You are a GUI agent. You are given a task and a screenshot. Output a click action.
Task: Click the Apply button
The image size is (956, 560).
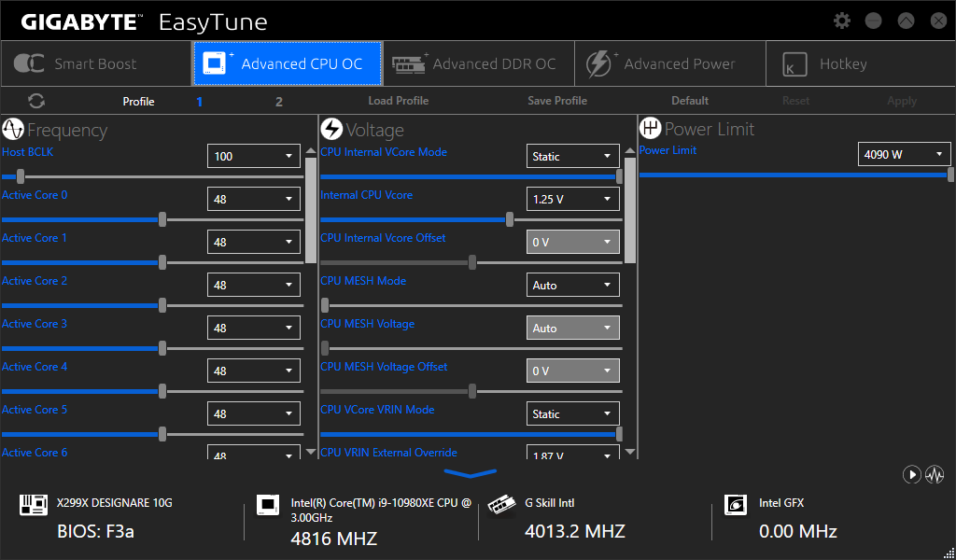click(x=902, y=101)
